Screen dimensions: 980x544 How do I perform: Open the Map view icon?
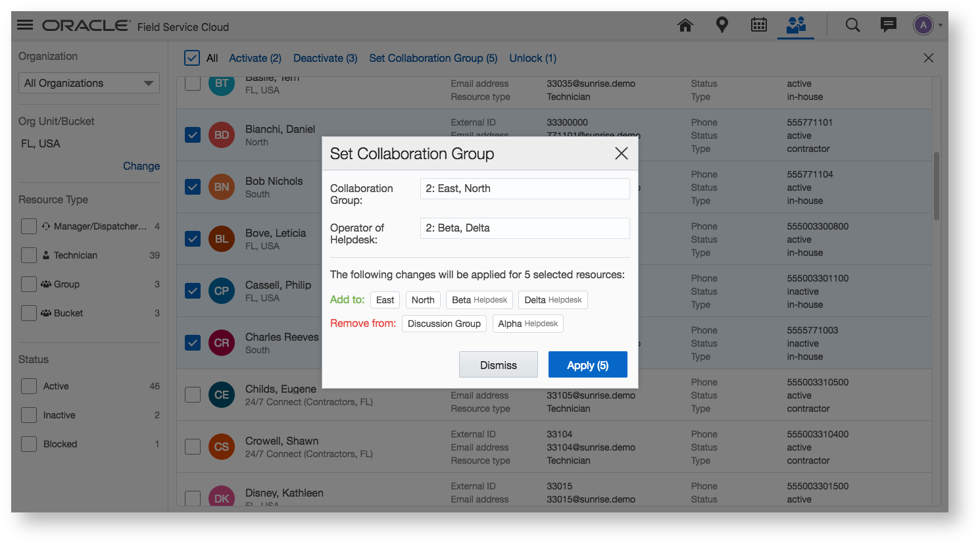[722, 24]
